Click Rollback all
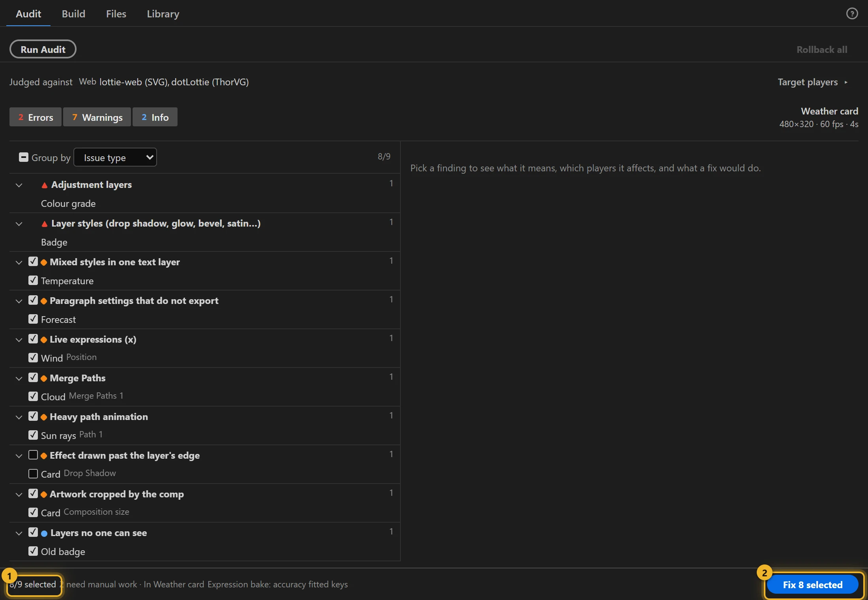 pyautogui.click(x=822, y=50)
